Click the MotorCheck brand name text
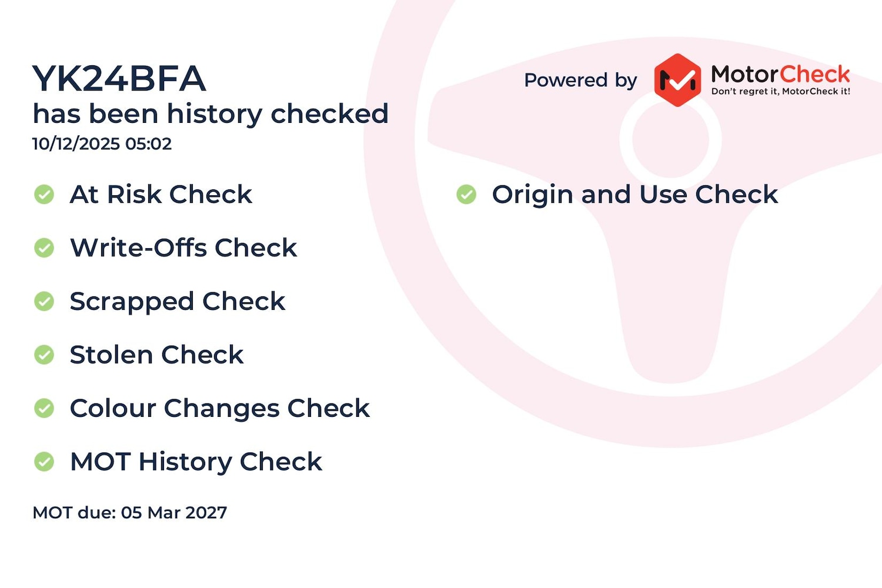This screenshot has height=588, width=882. point(780,74)
